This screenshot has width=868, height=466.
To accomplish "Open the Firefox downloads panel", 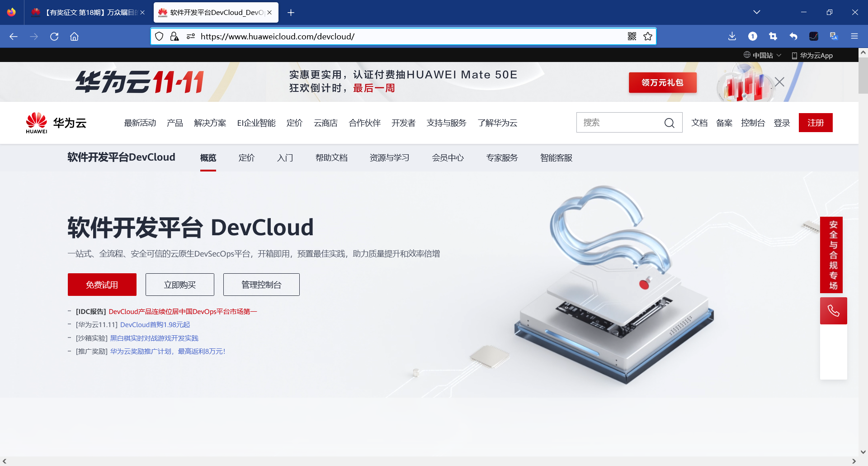I will [x=732, y=37].
